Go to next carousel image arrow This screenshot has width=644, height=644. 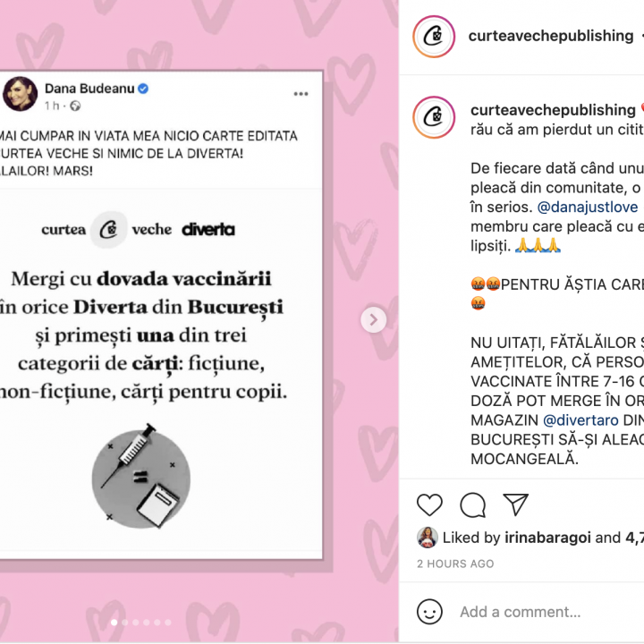373,319
